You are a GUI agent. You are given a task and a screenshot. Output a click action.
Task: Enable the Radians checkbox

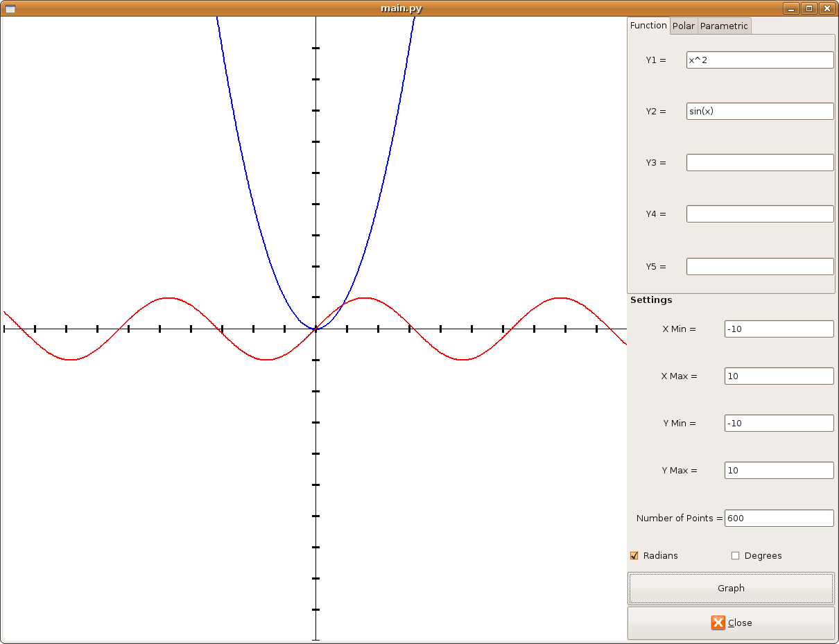click(634, 555)
